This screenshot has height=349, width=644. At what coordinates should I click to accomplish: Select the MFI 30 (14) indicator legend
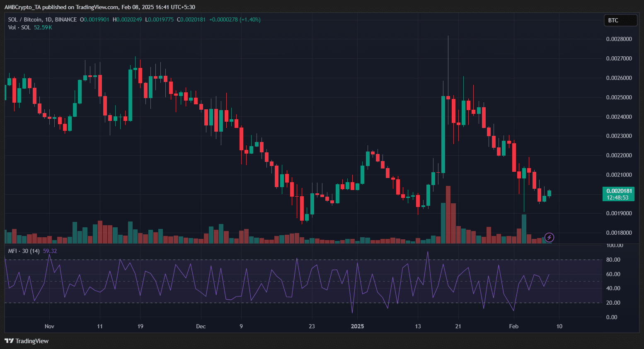click(x=24, y=251)
